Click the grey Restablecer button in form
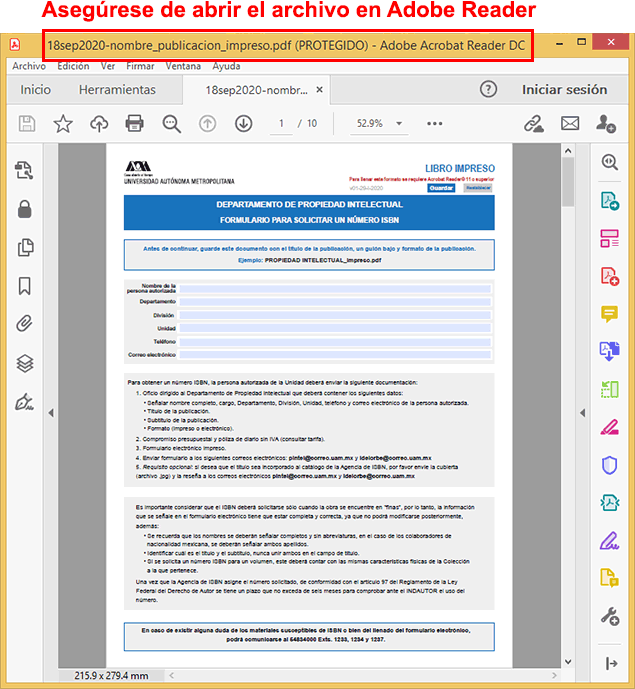Viewport: 635px width, 689px height. click(x=478, y=188)
